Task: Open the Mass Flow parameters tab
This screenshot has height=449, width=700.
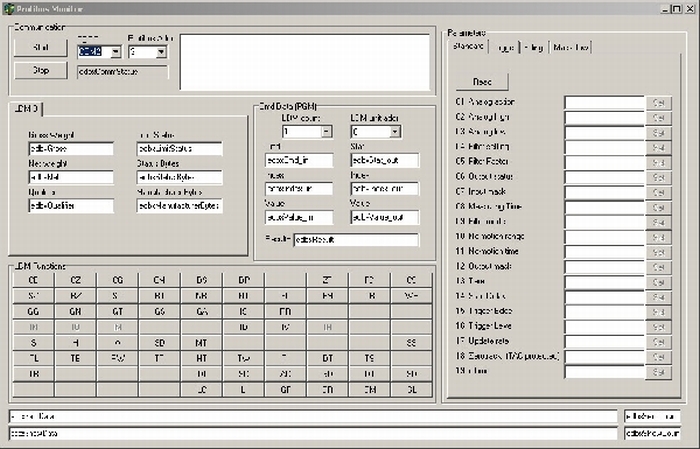Action: 570,47
